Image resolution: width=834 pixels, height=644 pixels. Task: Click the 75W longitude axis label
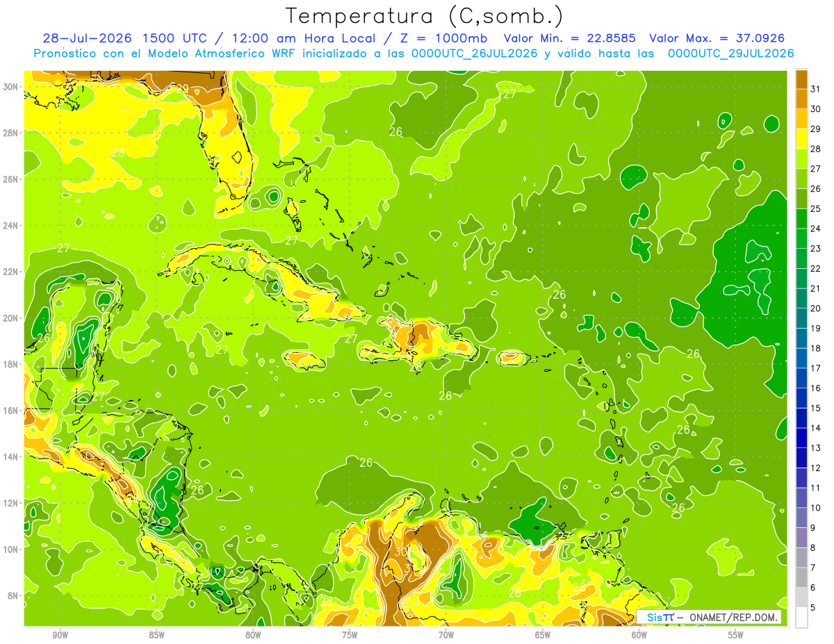pyautogui.click(x=350, y=635)
